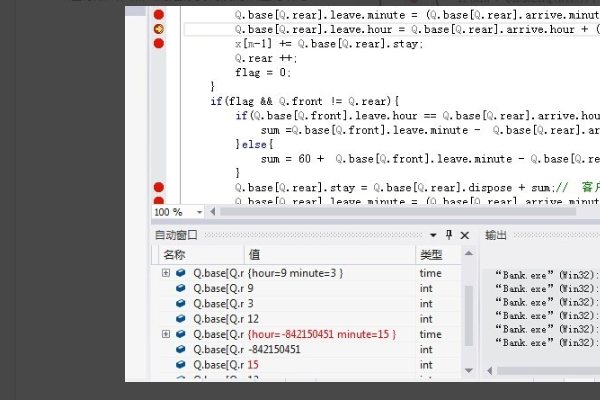Screen dimensions: 600x400
Task: Click the 类型 column header
Action: coord(431,254)
